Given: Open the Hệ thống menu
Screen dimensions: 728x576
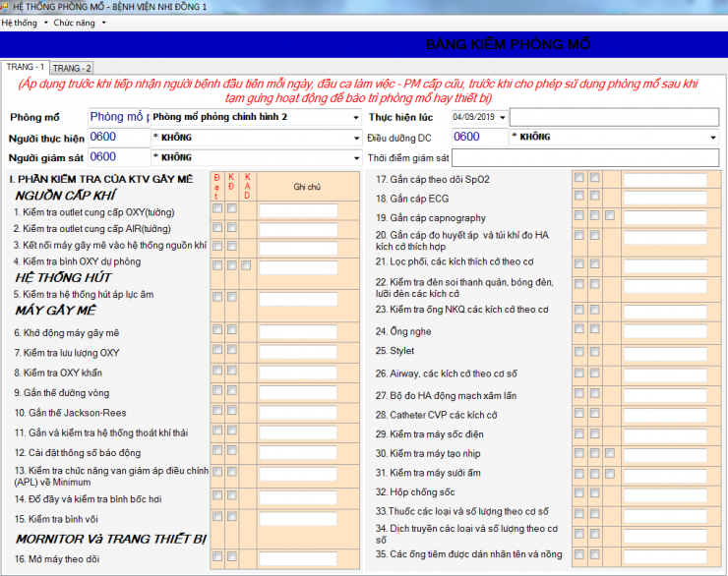Looking at the screenshot, I should pos(22,22).
